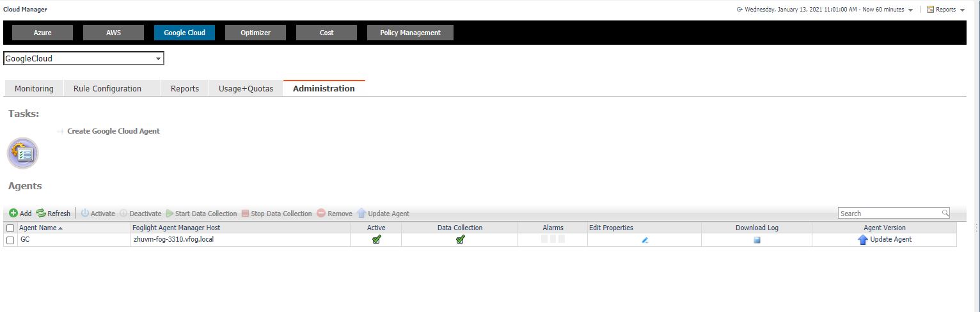
Task: Check the GC agent row checkbox
Action: click(10, 240)
